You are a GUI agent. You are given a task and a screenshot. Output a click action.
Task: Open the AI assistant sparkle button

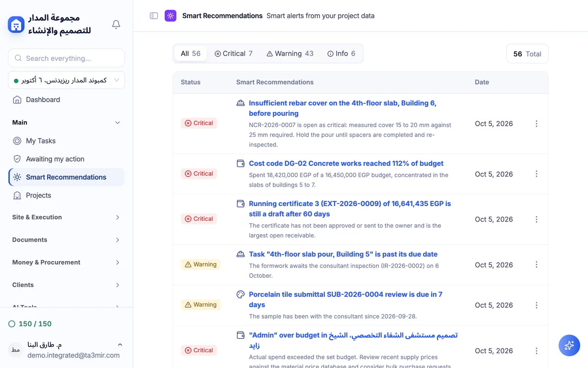click(569, 345)
